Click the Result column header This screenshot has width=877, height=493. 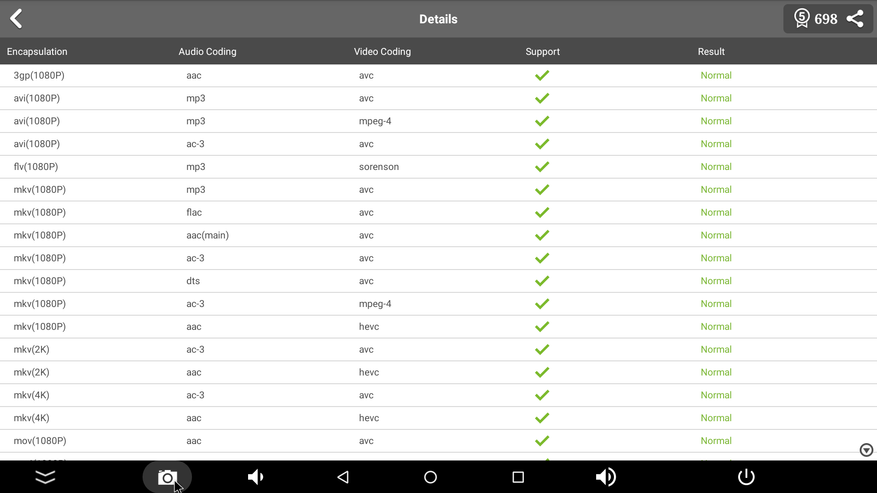(711, 51)
